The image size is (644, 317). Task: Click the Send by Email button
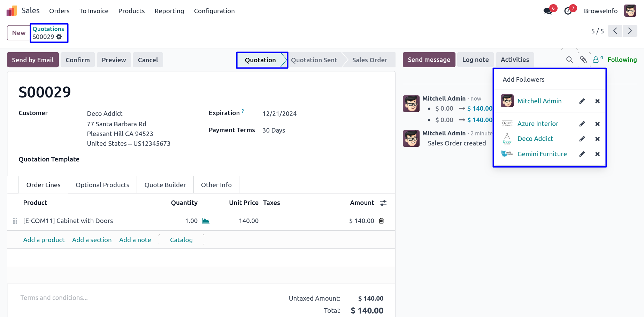coord(33,60)
